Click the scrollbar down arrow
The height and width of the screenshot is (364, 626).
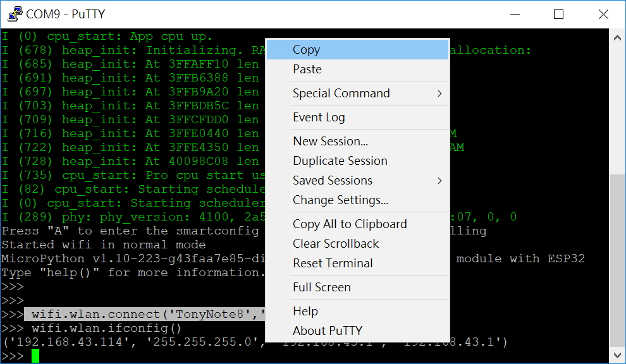pos(618,355)
